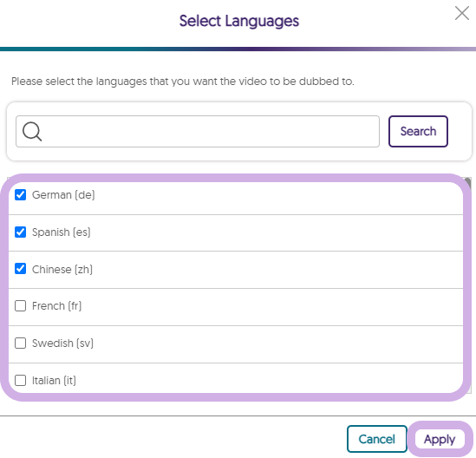Viewport: 476px width, 458px height.
Task: Click the Select Languages dialog title
Action: pos(239,21)
